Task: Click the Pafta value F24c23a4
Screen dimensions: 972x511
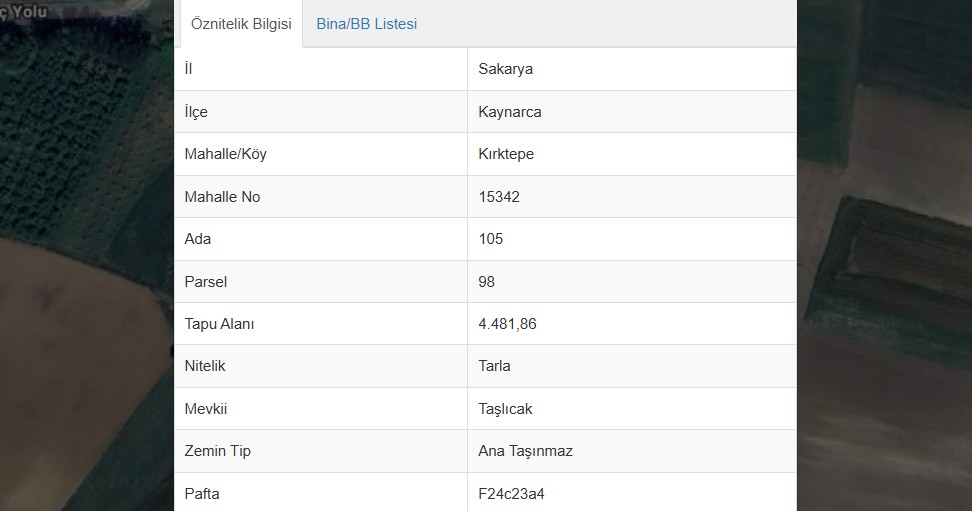Action: tap(511, 494)
